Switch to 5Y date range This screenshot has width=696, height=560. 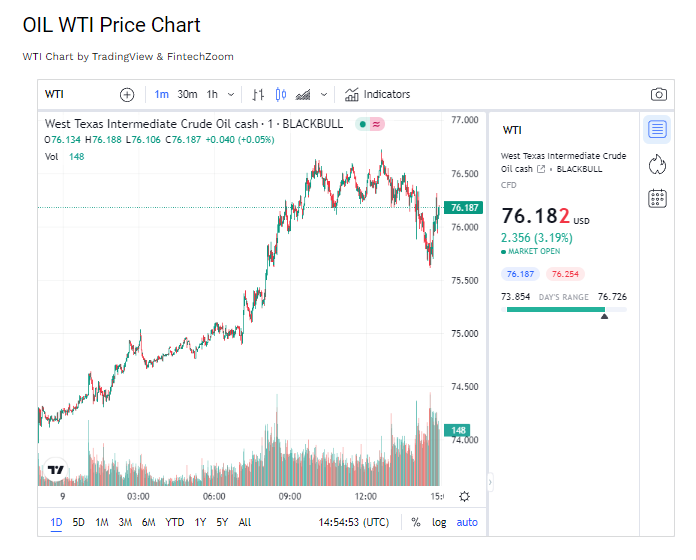click(222, 522)
